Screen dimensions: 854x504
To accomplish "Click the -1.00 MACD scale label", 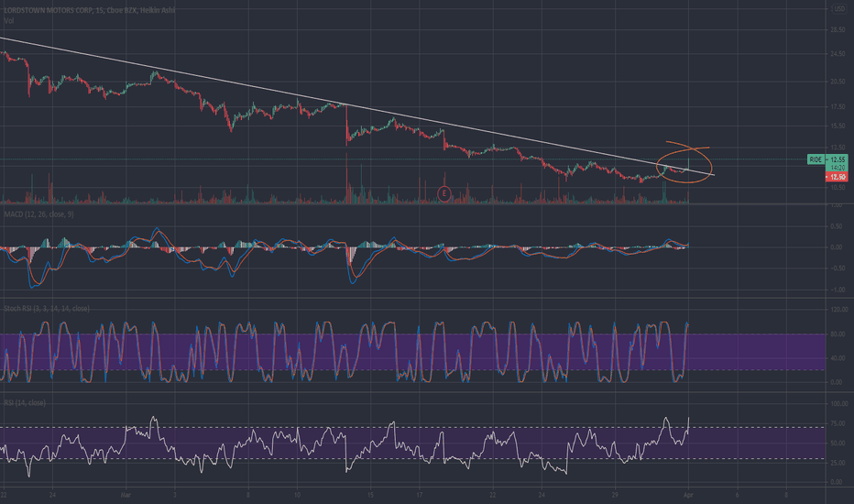I will 837,290.
